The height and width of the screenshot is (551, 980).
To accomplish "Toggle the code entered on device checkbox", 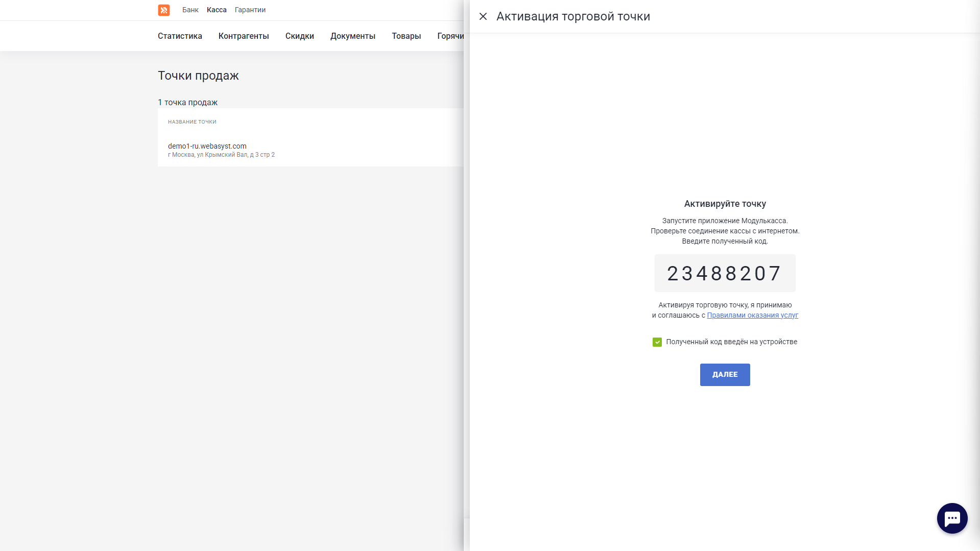I will (657, 342).
